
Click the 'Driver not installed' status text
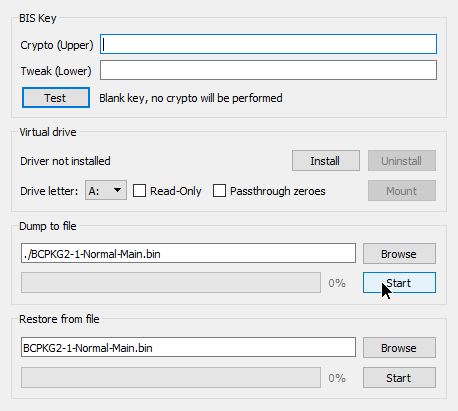point(65,161)
